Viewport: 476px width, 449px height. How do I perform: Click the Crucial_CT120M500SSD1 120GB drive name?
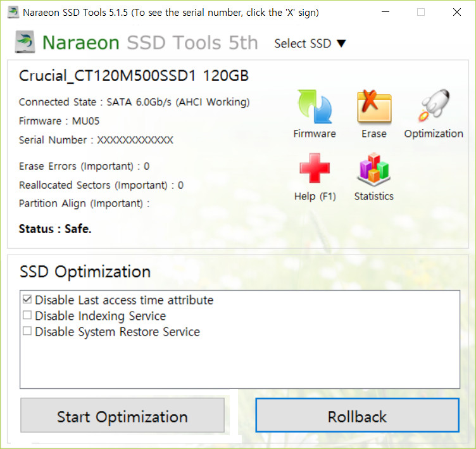click(134, 75)
